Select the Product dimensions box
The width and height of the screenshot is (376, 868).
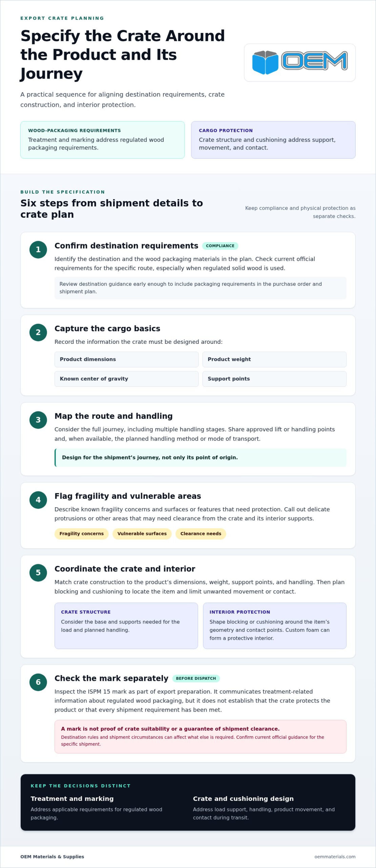point(126,359)
